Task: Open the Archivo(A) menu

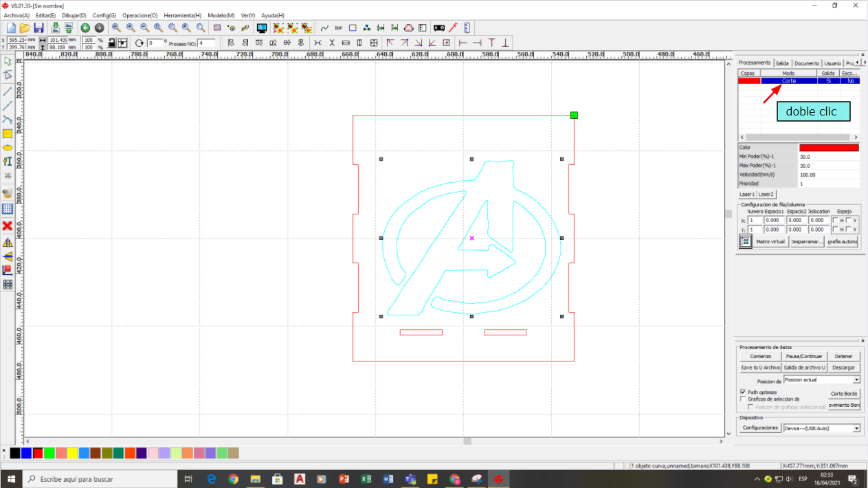Action: coord(17,15)
